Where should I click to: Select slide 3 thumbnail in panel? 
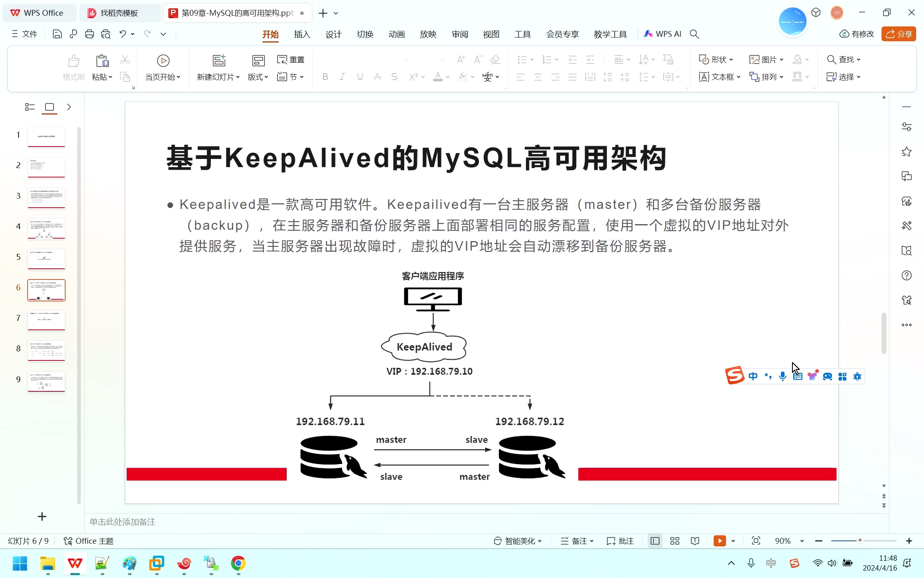click(46, 198)
